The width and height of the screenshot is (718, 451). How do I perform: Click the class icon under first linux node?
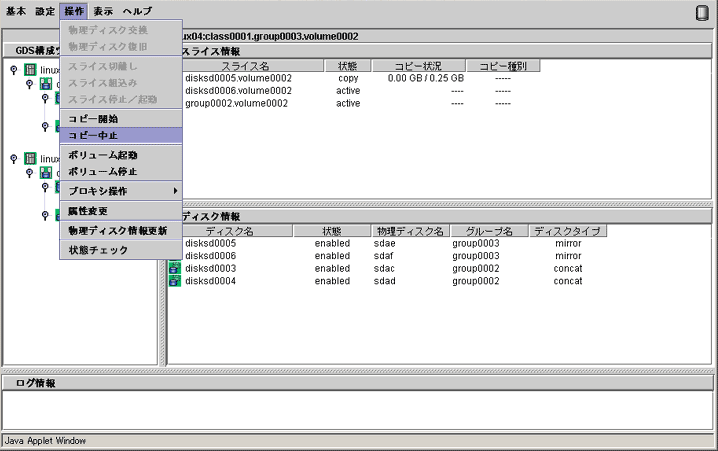[46, 85]
